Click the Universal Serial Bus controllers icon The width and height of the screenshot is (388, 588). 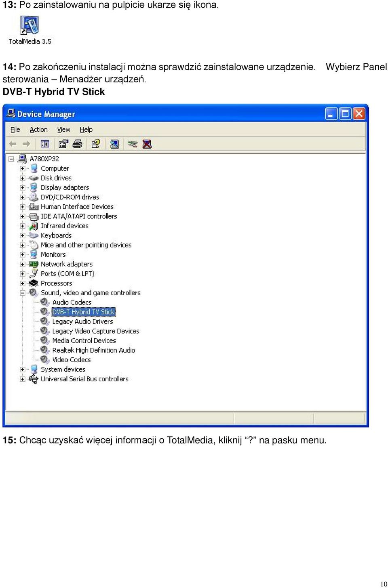click(x=34, y=379)
